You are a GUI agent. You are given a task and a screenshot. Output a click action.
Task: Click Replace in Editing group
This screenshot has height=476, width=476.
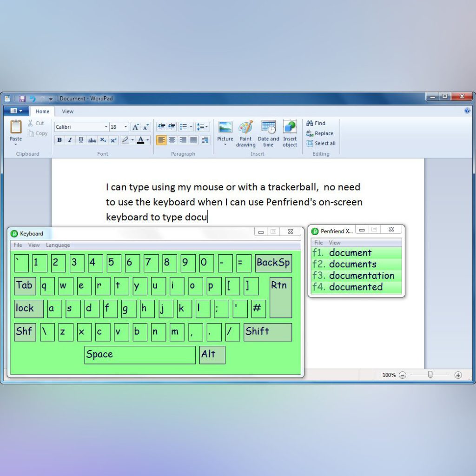320,133
